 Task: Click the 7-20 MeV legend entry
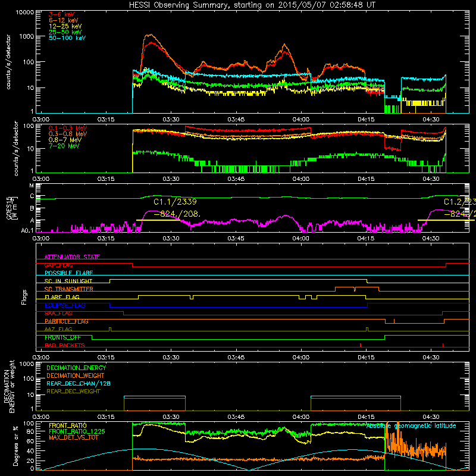[x=64, y=146]
